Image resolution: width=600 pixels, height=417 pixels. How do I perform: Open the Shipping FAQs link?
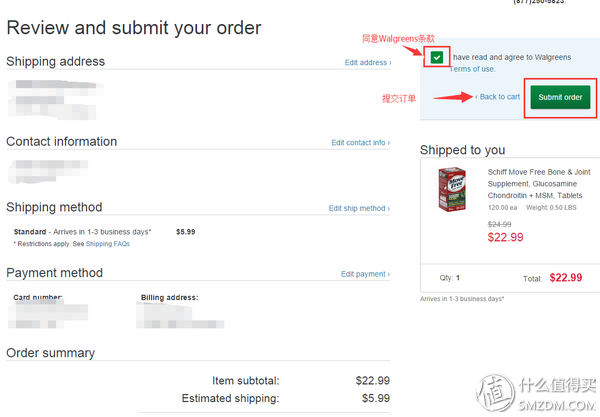tap(108, 244)
